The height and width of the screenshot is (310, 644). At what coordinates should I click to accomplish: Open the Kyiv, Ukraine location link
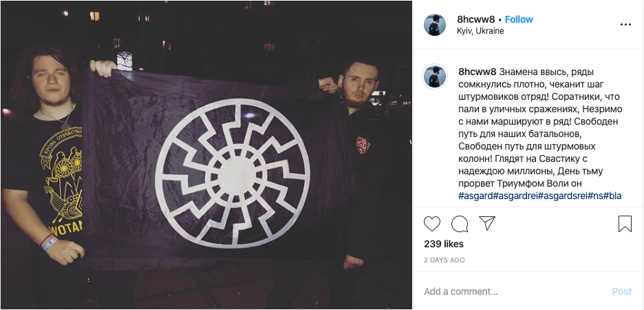click(x=480, y=31)
